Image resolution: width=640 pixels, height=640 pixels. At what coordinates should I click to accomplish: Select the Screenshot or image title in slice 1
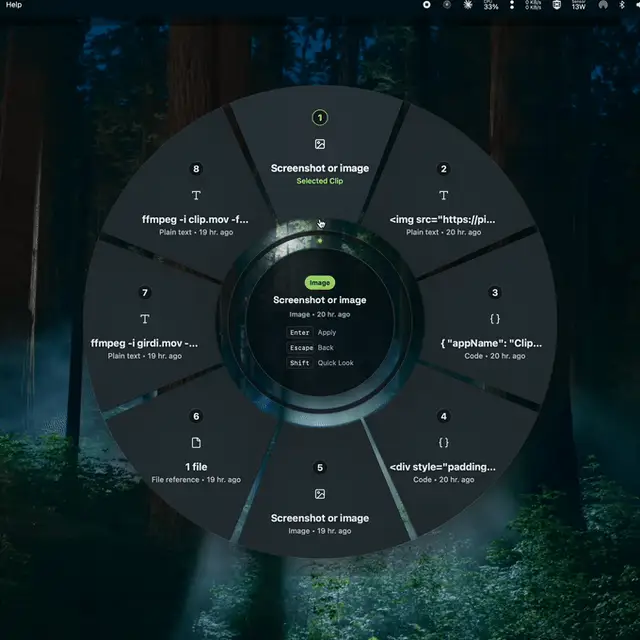coord(320,168)
